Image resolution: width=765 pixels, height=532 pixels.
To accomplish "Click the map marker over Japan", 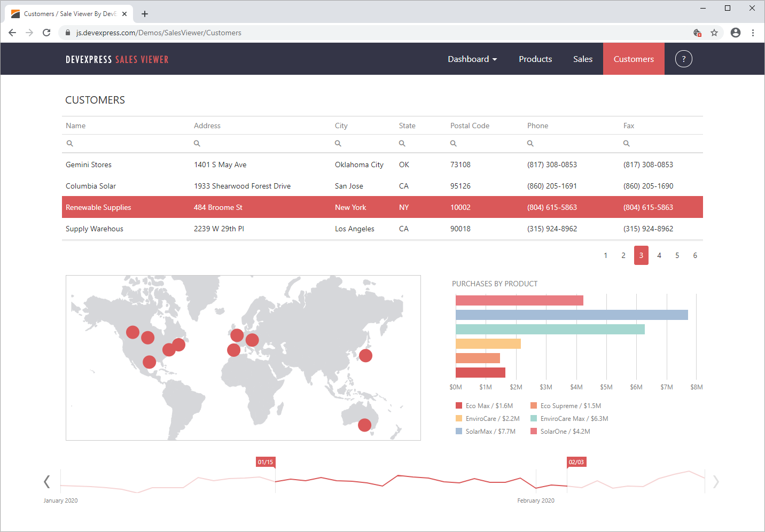I will [365, 355].
